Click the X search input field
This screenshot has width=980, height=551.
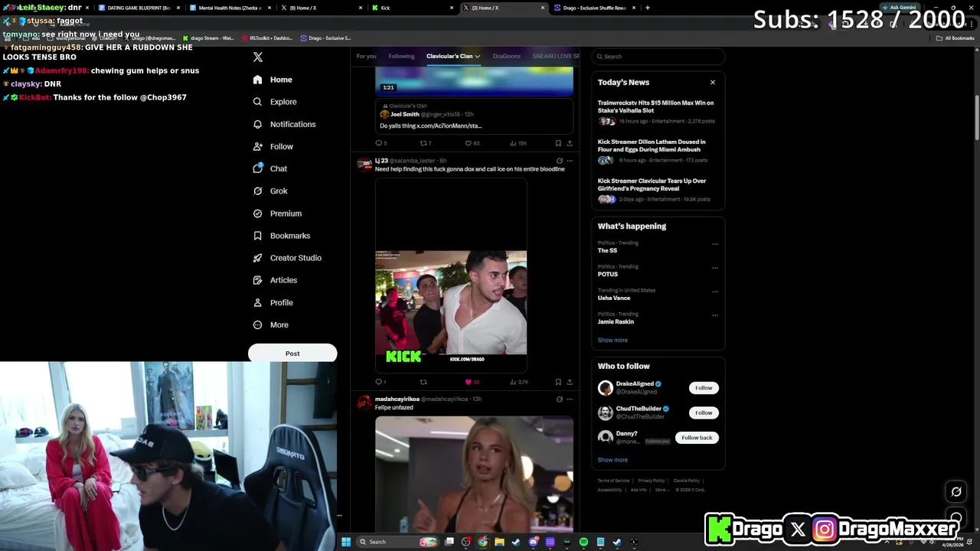tap(658, 57)
